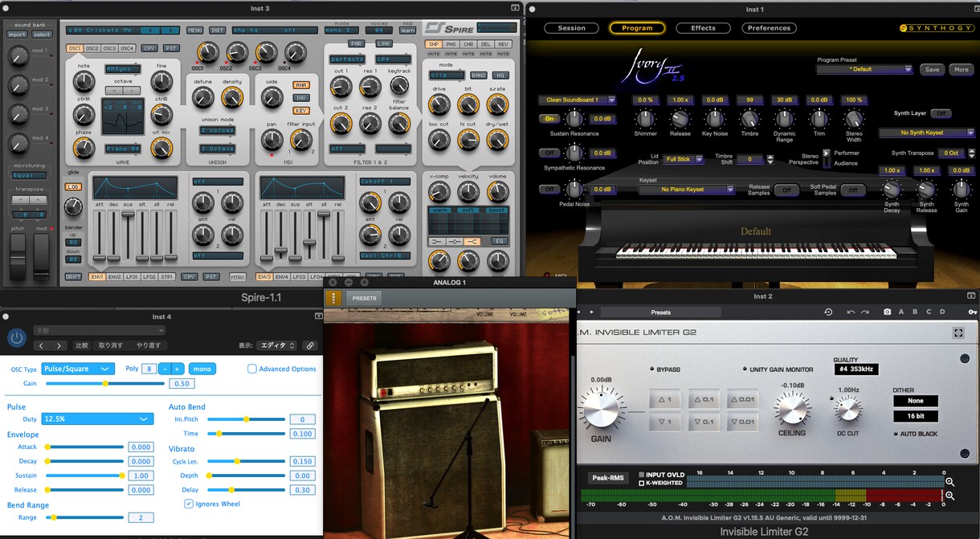The image size is (980, 539).
Task: Toggle the Ignores Wheel checkbox
Action: tap(188, 504)
